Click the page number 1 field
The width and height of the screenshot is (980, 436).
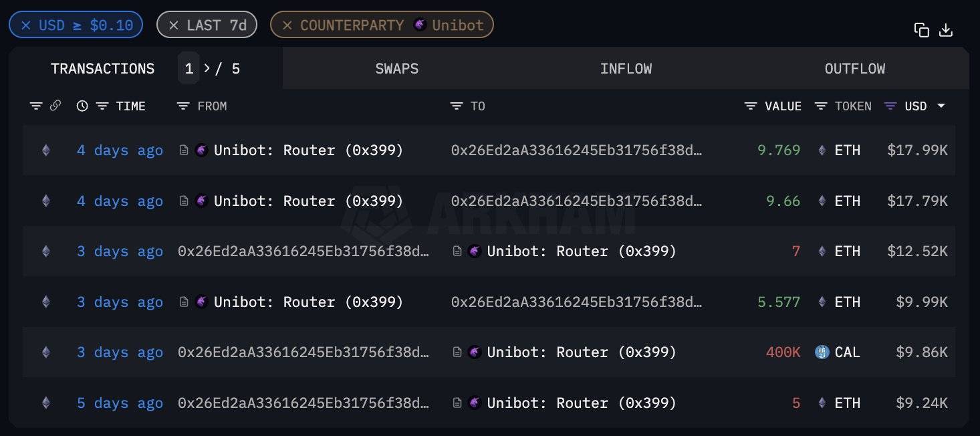click(x=189, y=69)
